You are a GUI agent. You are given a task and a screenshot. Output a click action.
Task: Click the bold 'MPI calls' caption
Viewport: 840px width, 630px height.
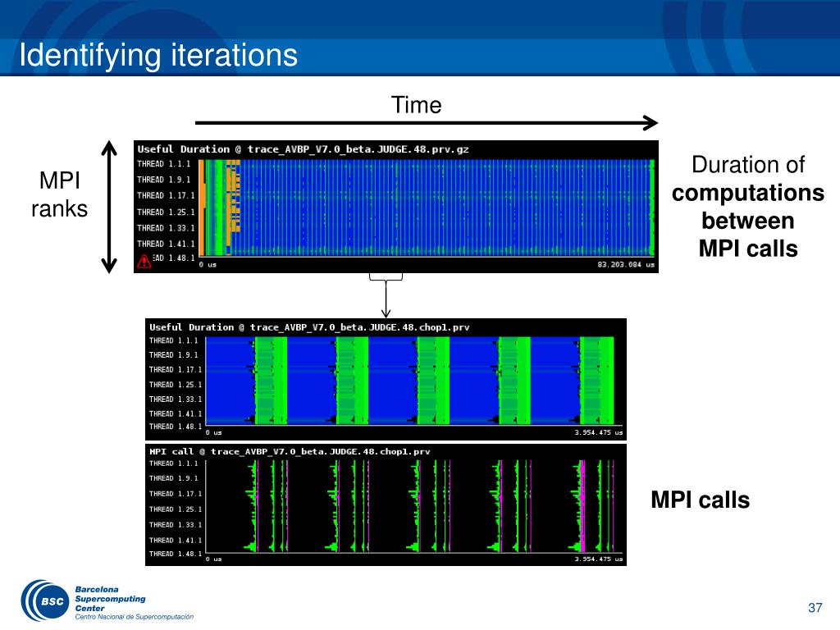point(701,500)
